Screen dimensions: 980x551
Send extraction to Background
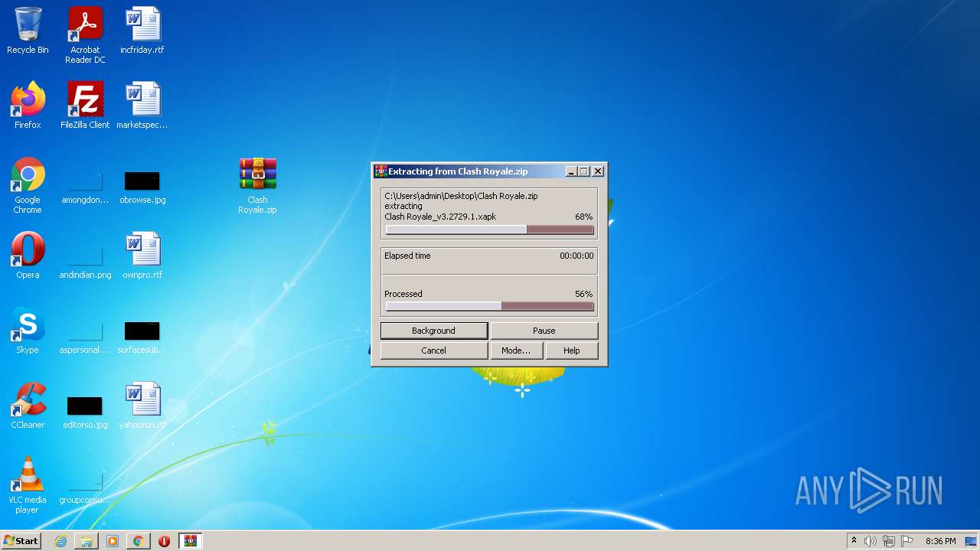433,331
